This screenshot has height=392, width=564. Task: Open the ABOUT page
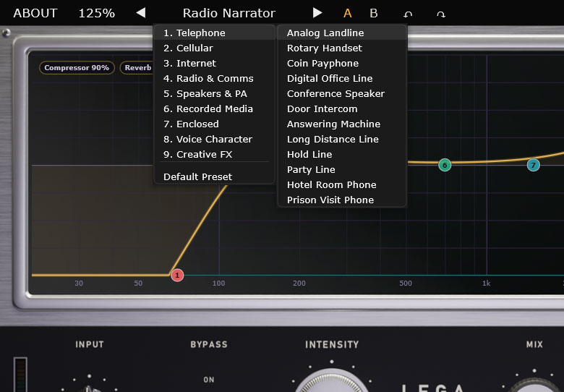click(x=35, y=13)
